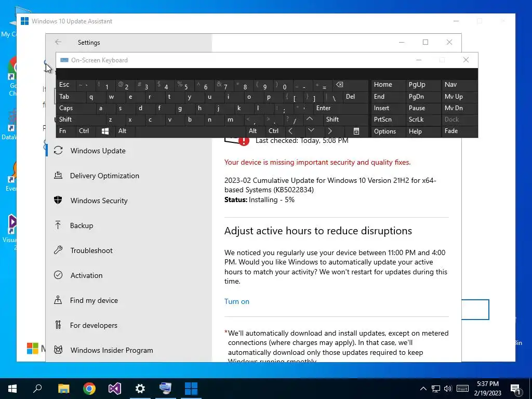Image resolution: width=532 pixels, height=399 pixels.
Task: Click the Troubleshoot wrench icon
Action: click(58, 250)
